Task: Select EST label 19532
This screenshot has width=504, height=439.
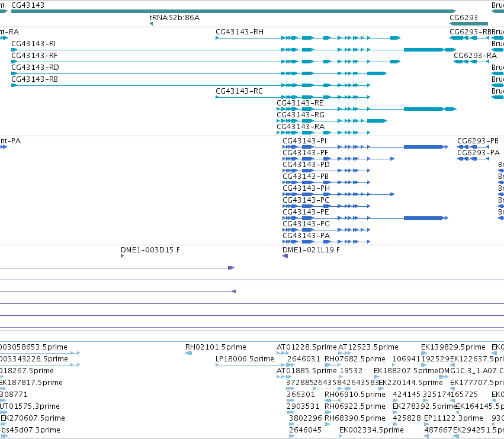Action: click(x=351, y=371)
